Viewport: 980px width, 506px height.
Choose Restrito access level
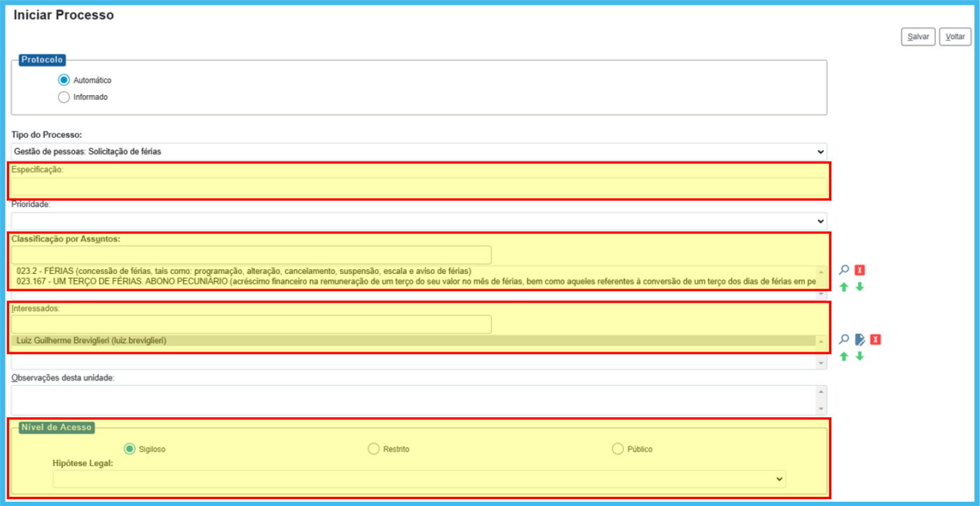click(x=374, y=449)
